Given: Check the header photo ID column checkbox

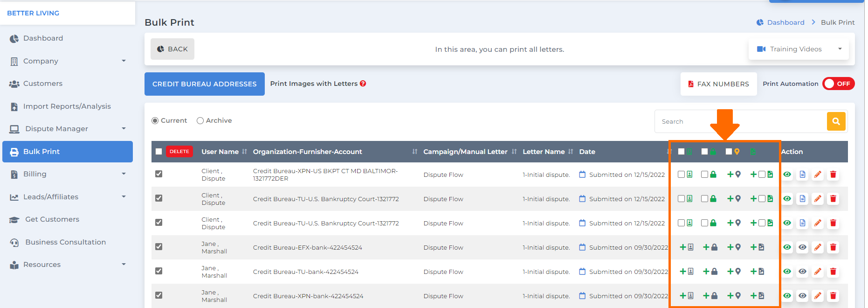Looking at the screenshot, I should [x=682, y=152].
